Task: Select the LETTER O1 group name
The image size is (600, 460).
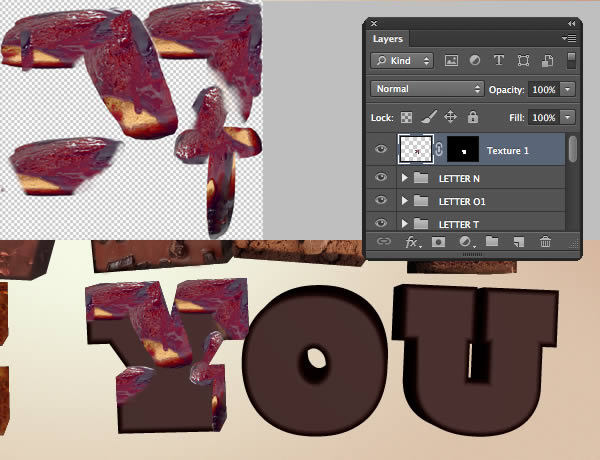Action: (462, 202)
